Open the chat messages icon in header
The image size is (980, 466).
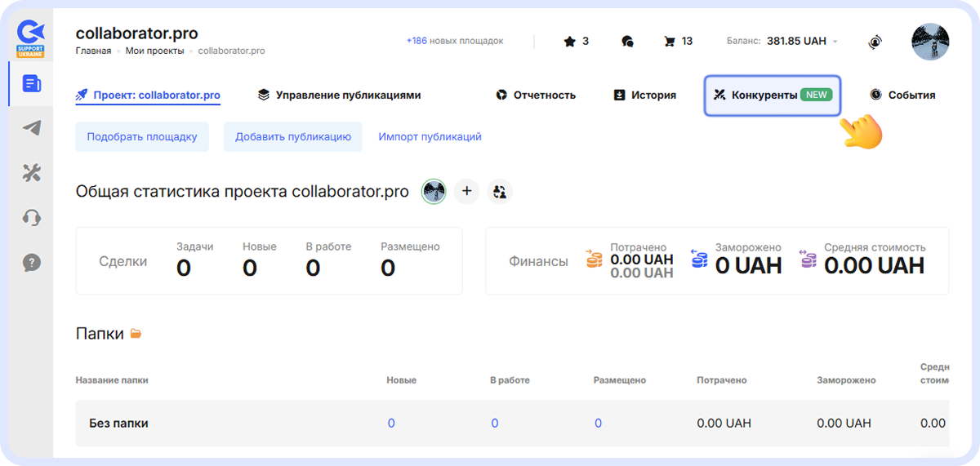tap(627, 41)
